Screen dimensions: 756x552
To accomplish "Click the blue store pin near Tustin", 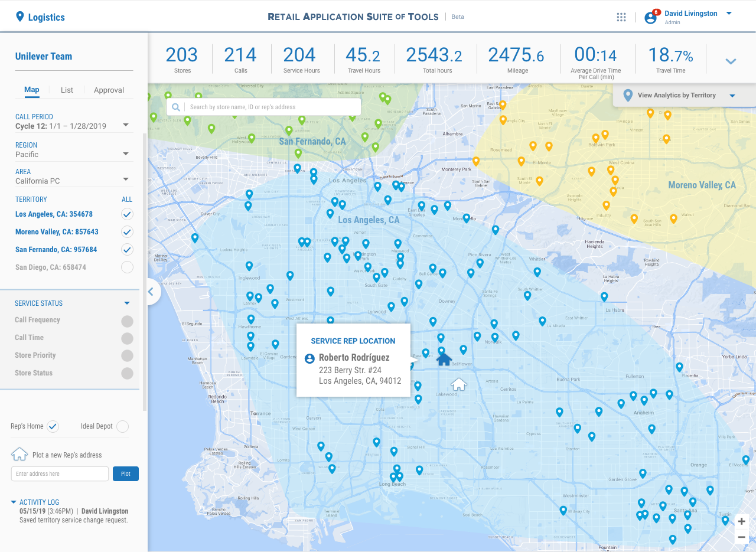I will [725, 520].
